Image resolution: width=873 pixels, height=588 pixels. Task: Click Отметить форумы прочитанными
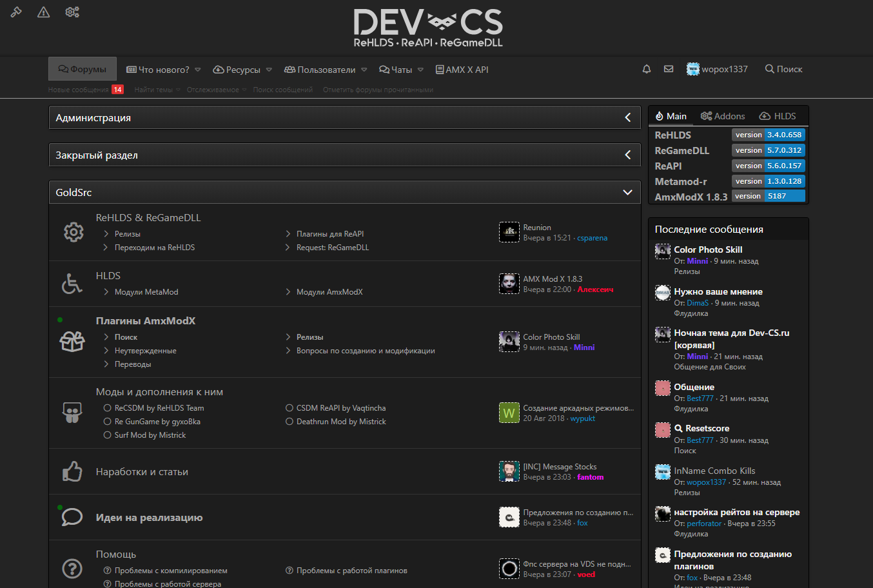378,90
